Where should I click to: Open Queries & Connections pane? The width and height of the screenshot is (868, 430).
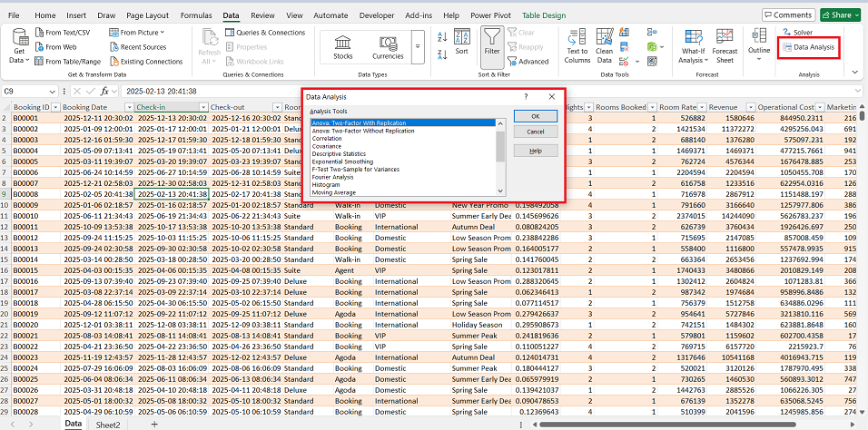[x=265, y=33]
